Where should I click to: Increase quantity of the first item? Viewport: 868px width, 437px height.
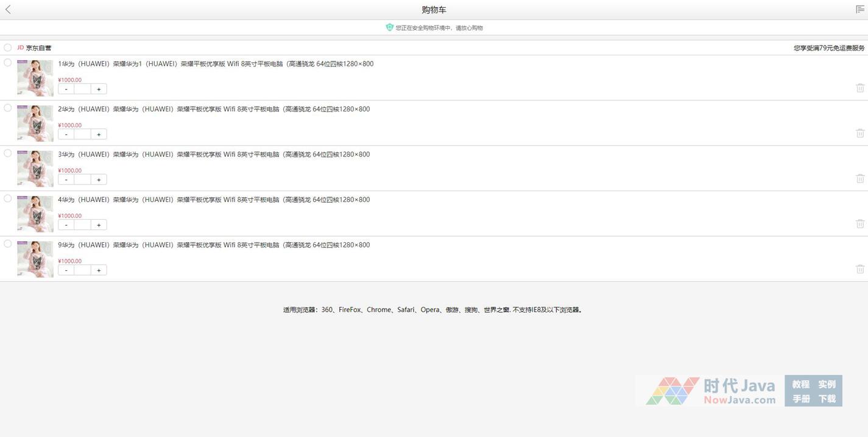tap(99, 89)
